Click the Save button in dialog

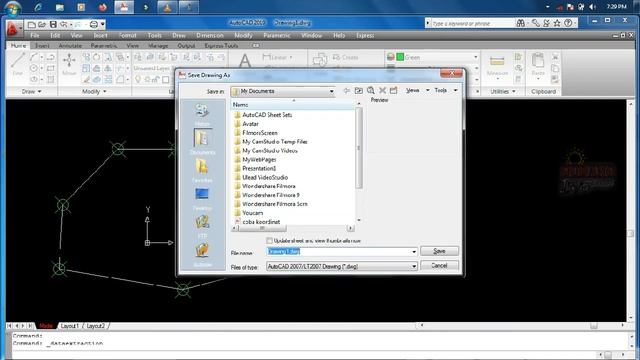click(440, 251)
